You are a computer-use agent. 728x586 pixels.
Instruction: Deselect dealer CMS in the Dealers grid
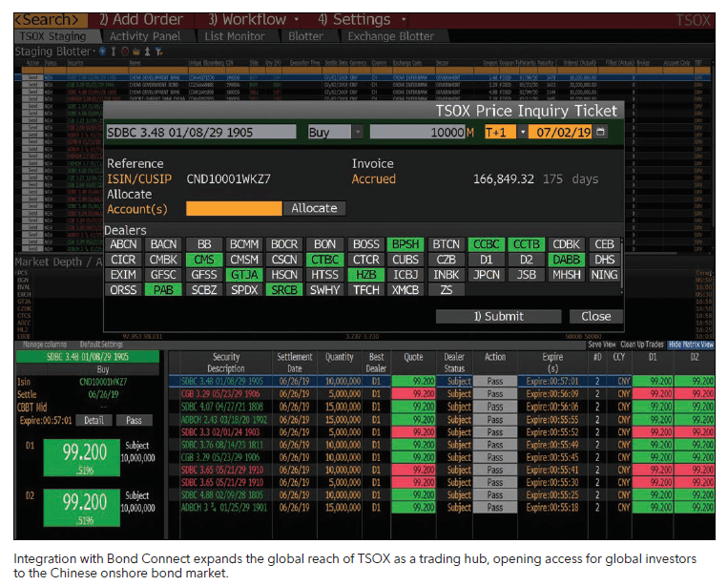point(204,260)
